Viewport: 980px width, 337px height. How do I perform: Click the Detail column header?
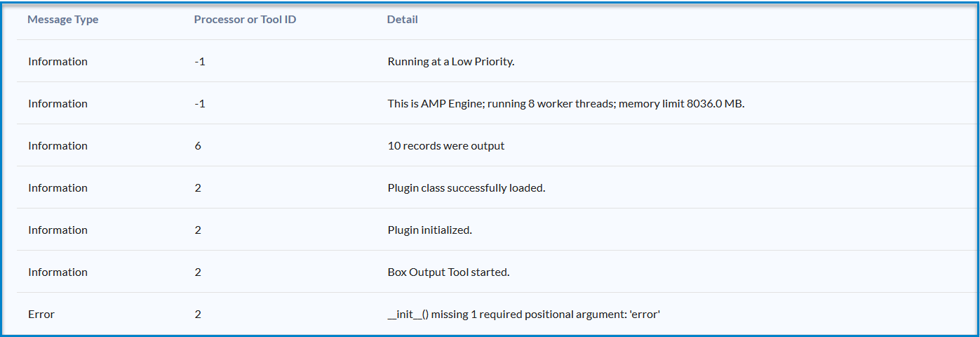pos(403,20)
